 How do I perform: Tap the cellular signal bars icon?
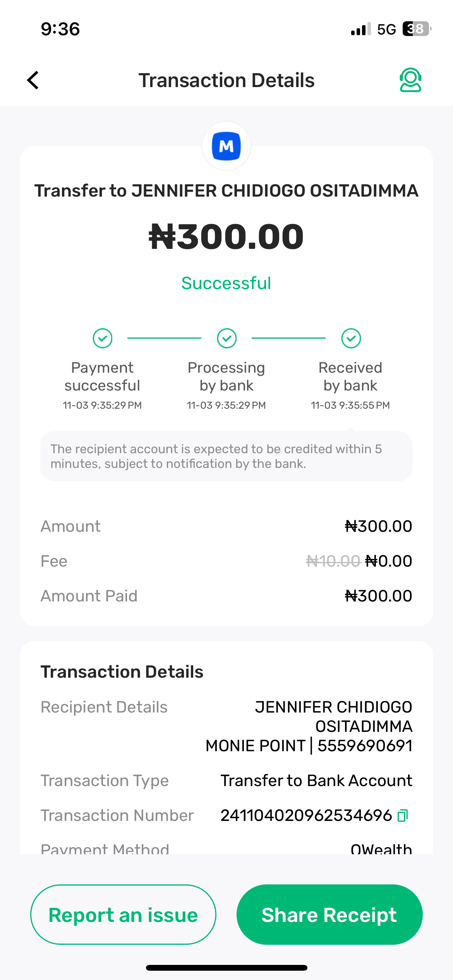[x=360, y=29]
